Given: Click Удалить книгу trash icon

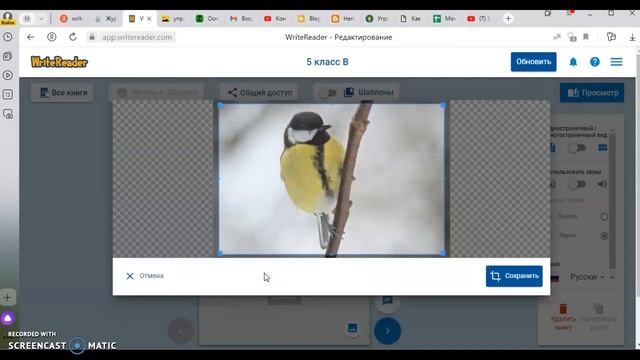Looking at the screenshot, I should pyautogui.click(x=563, y=309).
